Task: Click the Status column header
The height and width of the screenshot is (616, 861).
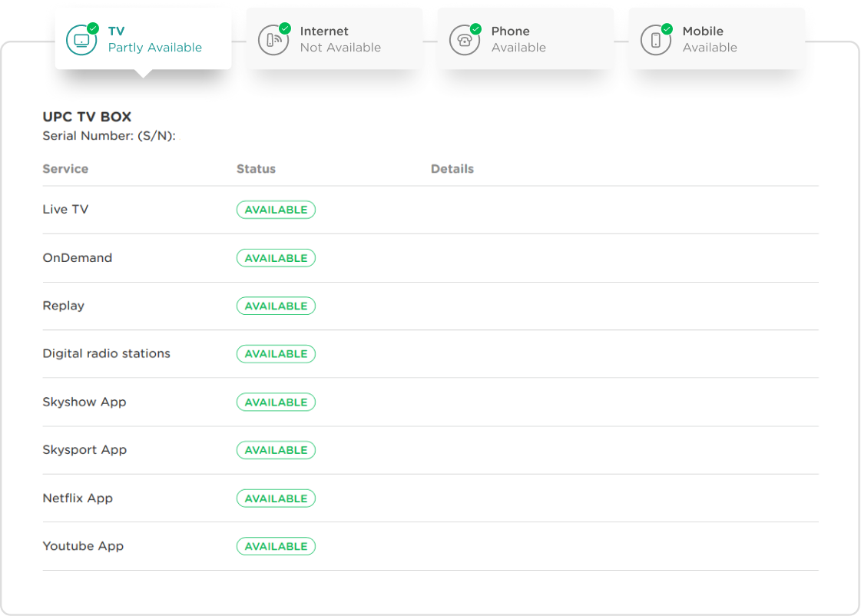Action: click(256, 168)
